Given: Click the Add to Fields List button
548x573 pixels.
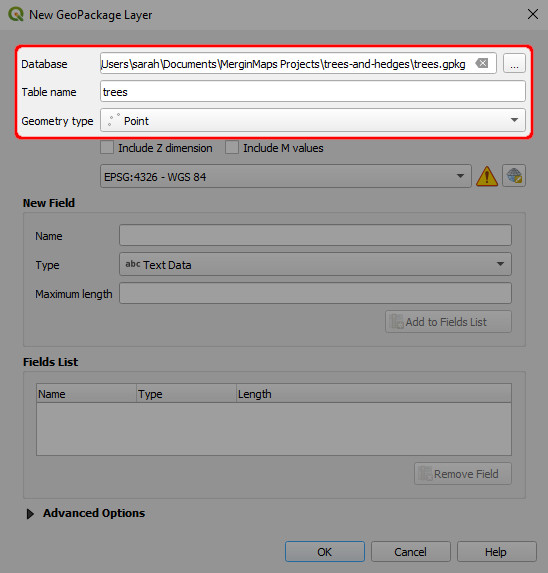Looking at the screenshot, I should point(448,322).
